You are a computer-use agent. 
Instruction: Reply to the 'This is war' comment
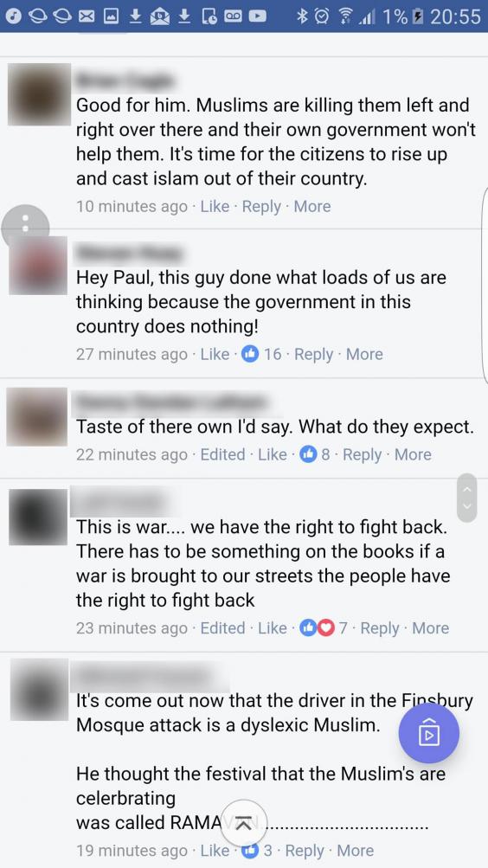380,628
